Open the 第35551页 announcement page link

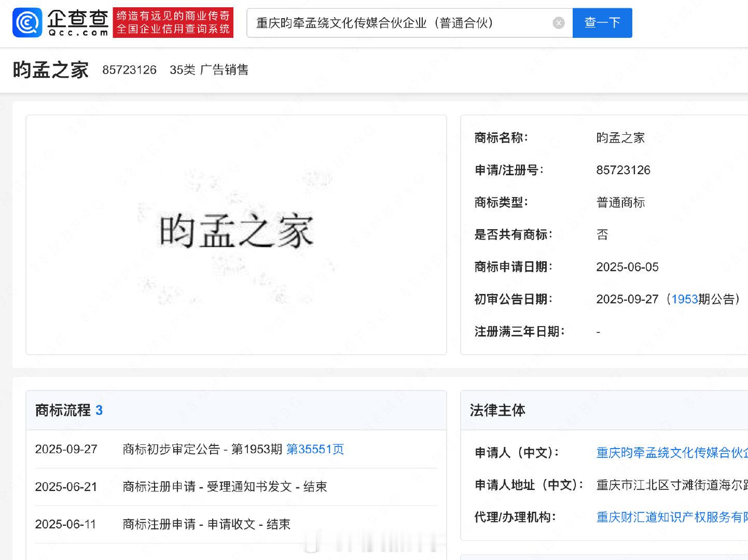click(x=315, y=449)
